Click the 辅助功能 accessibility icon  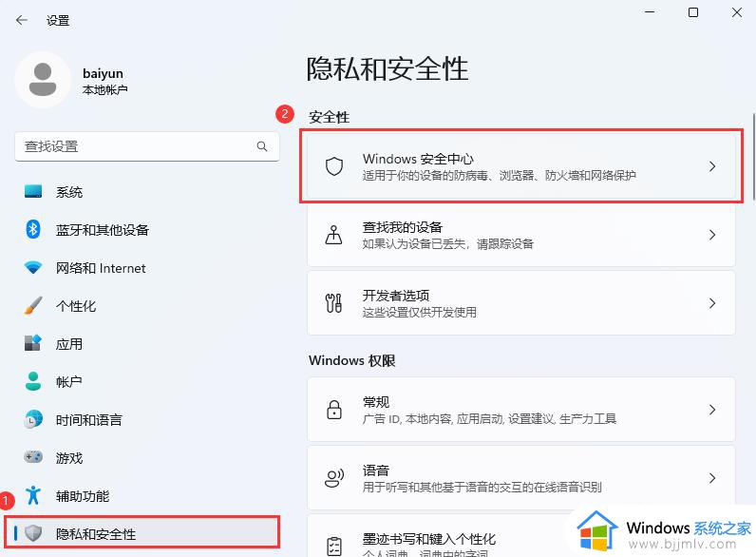tap(33, 495)
